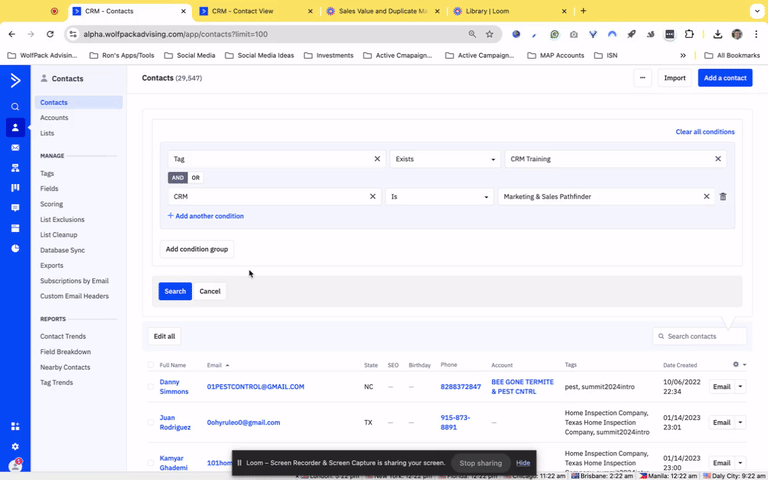The width and height of the screenshot is (768, 480).
Task: Open the Site/forms icon in left rail
Action: 15,228
